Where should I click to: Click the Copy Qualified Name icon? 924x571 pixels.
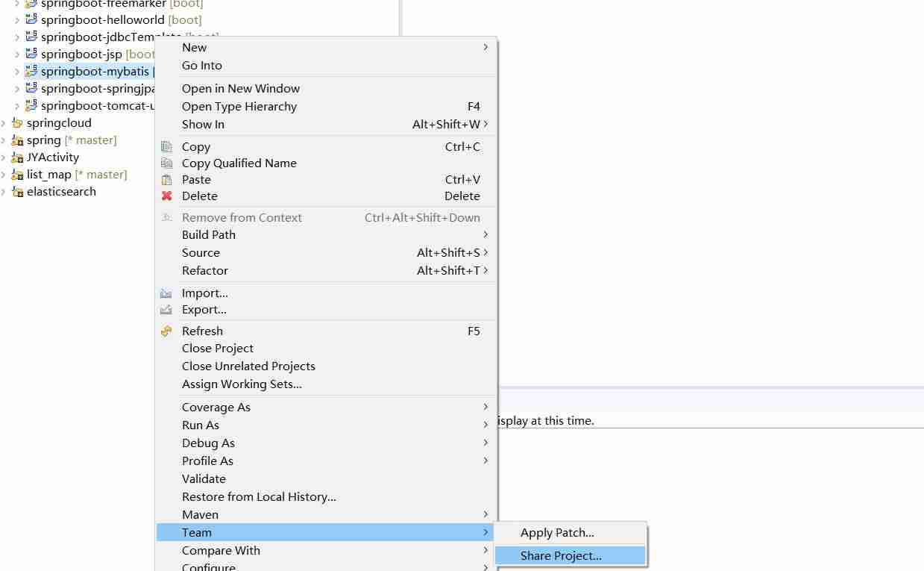(166, 163)
